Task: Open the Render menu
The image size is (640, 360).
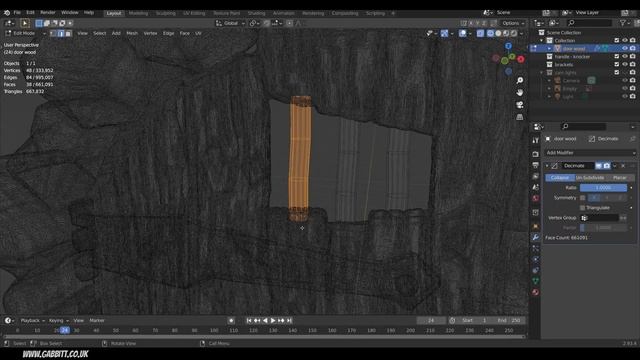Action: [48, 13]
